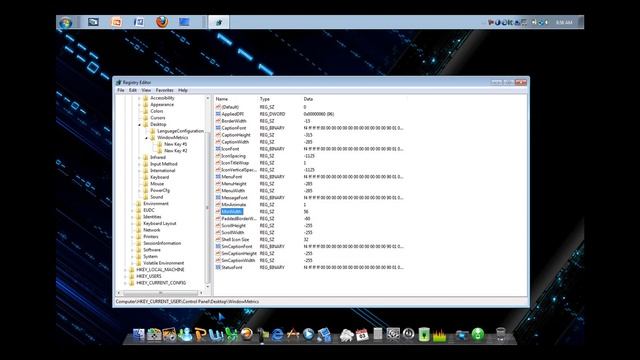Screen dimensions: 640x360
Task: Open the weather cloud dock icon
Action: pyautogui.click(x=347, y=335)
